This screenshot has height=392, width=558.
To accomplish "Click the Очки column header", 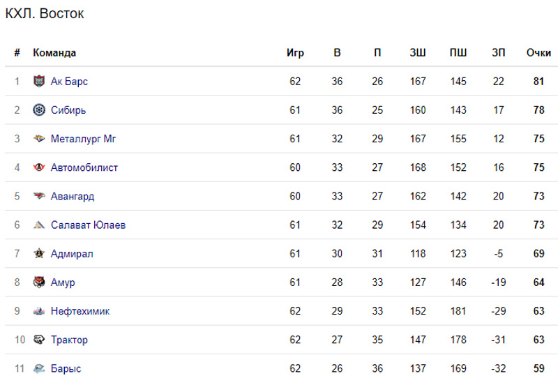I will point(538,53).
